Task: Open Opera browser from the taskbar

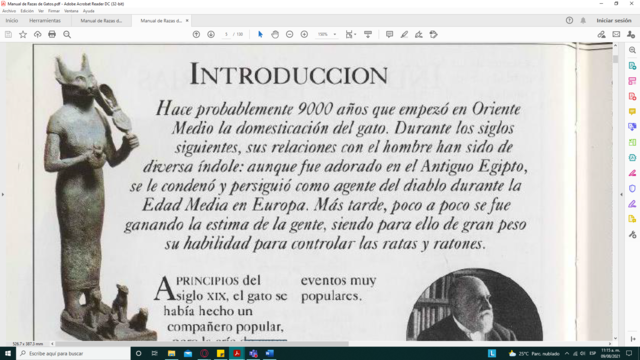Action: pyautogui.click(x=204, y=353)
